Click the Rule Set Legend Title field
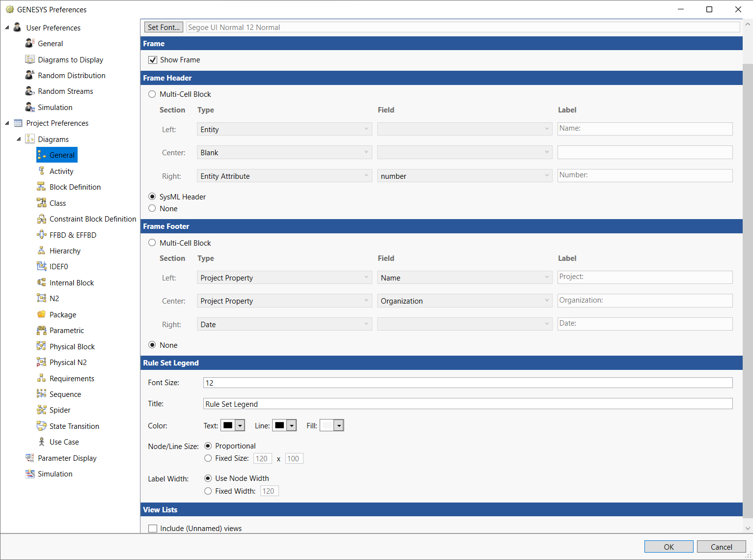 [x=467, y=404]
